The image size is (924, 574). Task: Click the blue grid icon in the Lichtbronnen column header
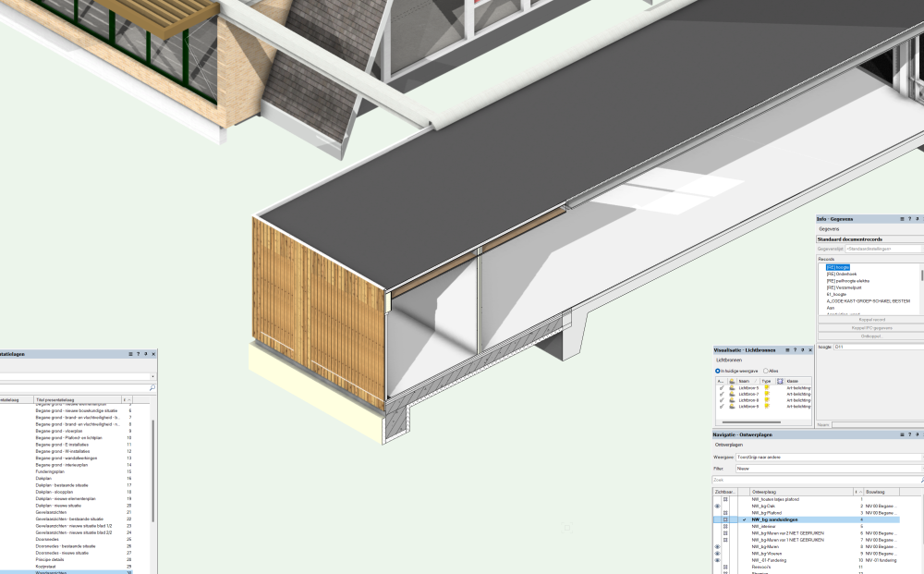780,381
